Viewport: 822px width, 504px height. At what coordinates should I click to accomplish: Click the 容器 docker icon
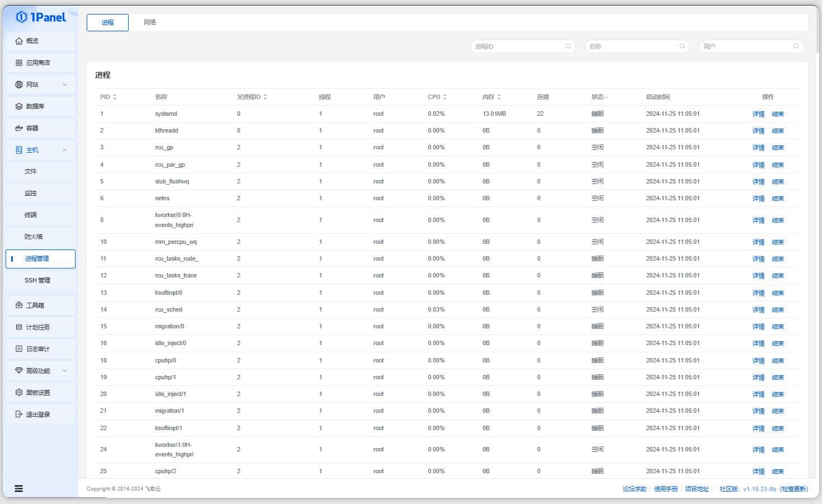click(x=19, y=128)
